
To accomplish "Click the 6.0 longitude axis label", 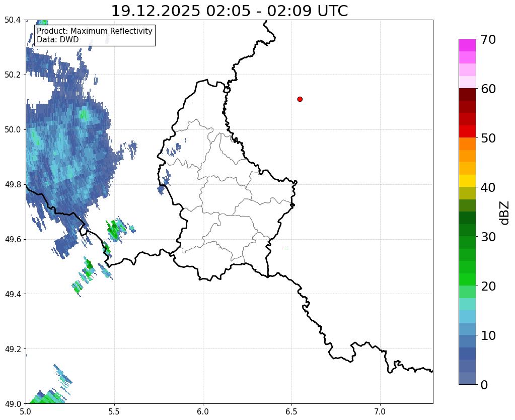I will coord(203,412).
